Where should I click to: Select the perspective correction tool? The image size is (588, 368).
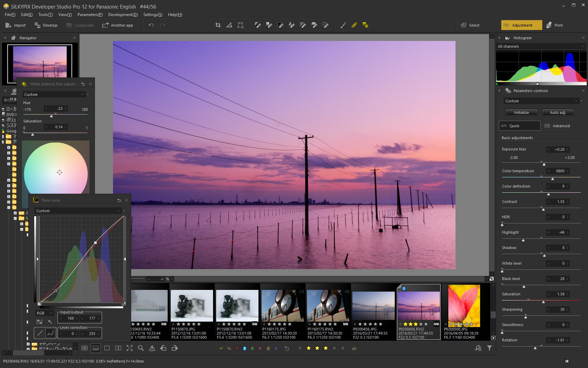click(x=240, y=25)
